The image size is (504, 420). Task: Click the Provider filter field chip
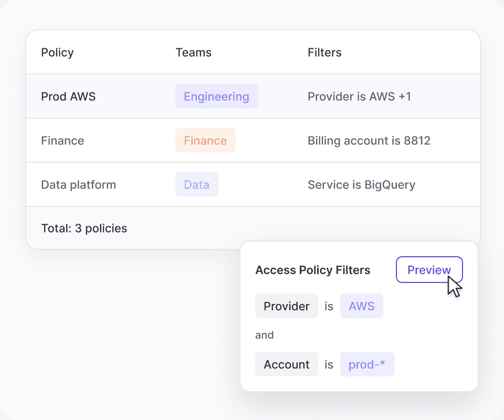point(287,306)
